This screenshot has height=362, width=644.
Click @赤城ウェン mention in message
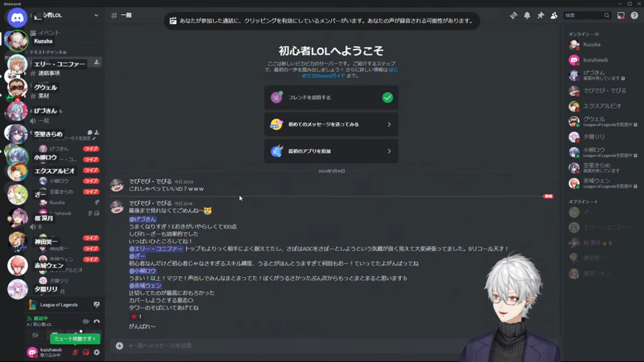click(x=145, y=286)
